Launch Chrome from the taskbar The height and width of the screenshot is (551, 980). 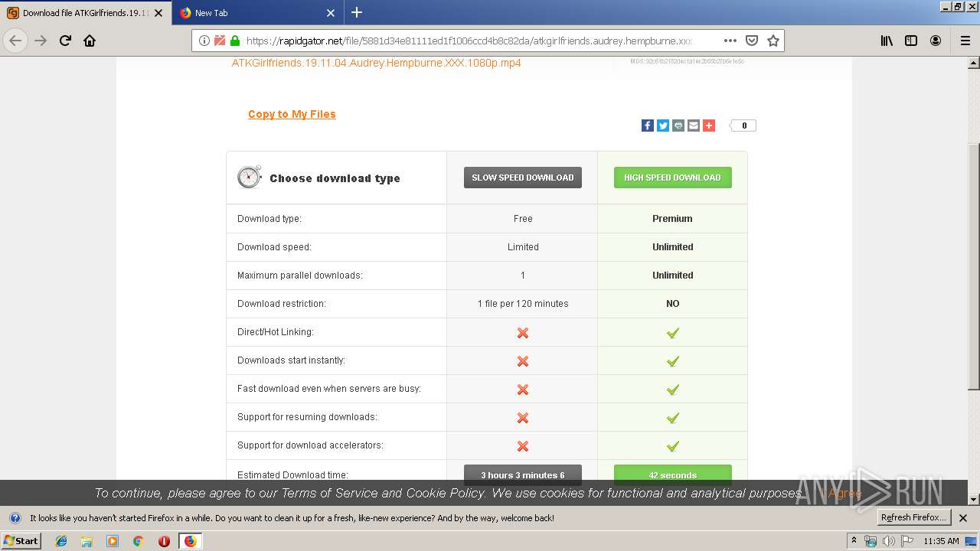click(x=138, y=541)
